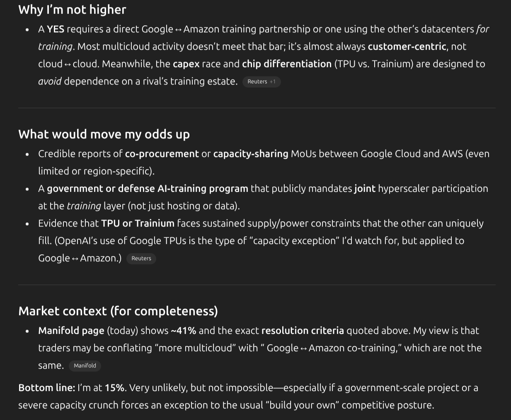Click the bold phrase "customer-centric"
This screenshot has height=420, width=511.
(x=407, y=46)
